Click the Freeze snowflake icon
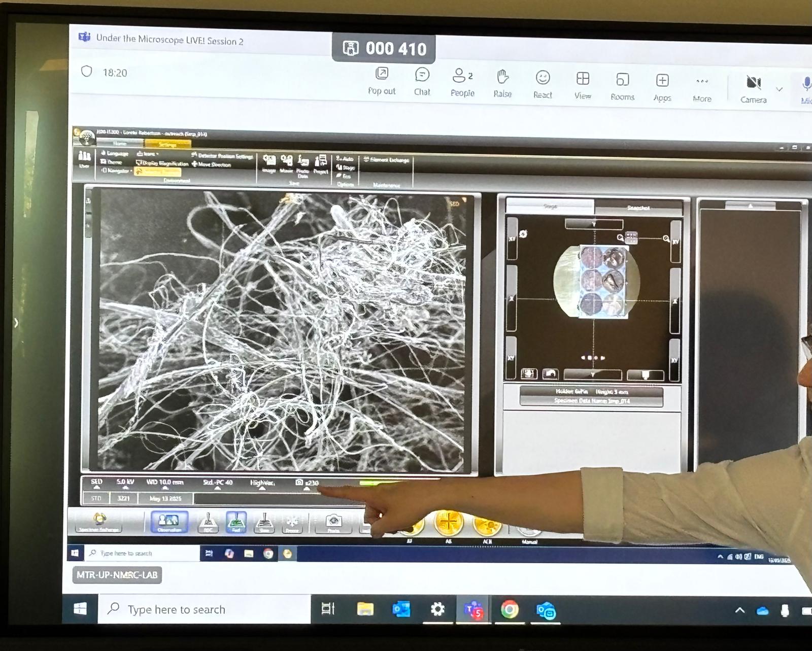The height and width of the screenshot is (651, 812). (x=292, y=523)
